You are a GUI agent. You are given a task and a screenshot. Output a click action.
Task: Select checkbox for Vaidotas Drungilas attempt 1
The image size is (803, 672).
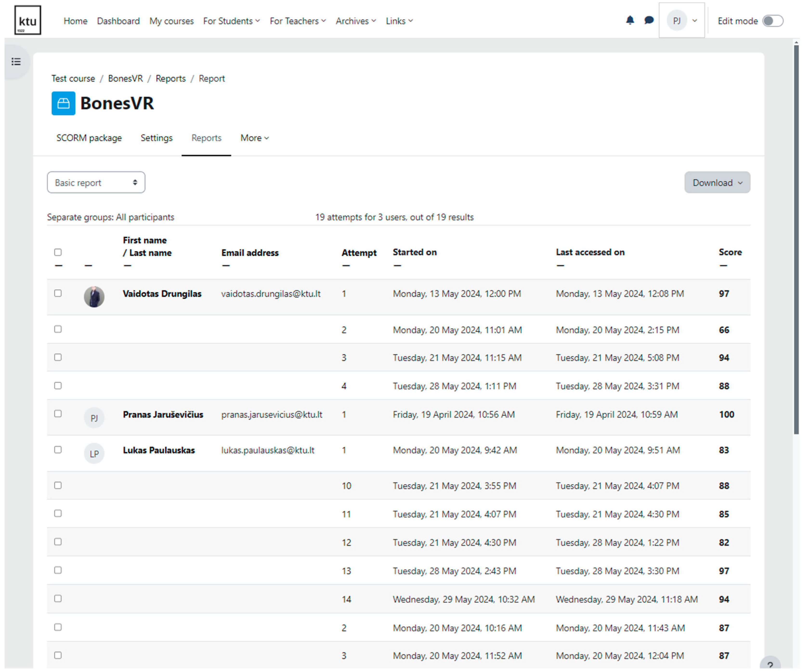coord(58,293)
